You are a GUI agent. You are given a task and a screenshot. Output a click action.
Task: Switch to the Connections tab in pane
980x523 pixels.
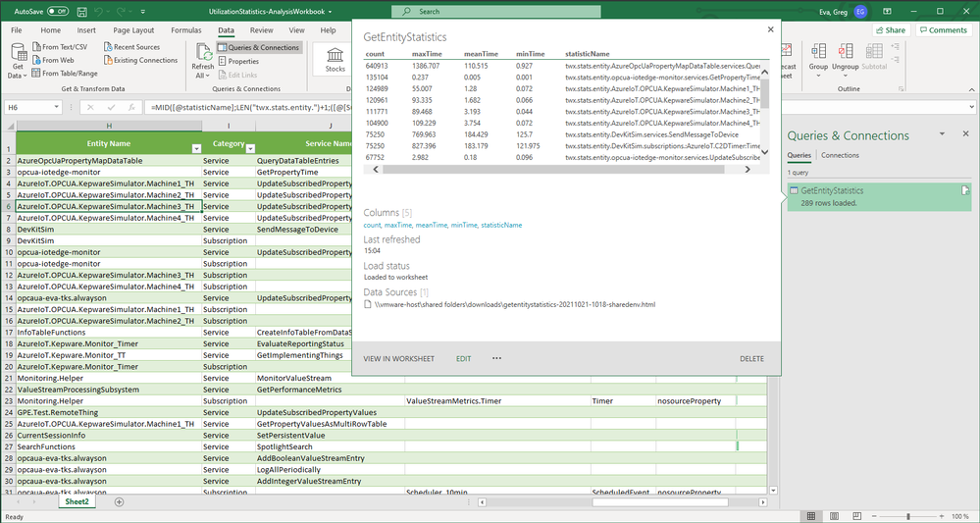point(840,155)
